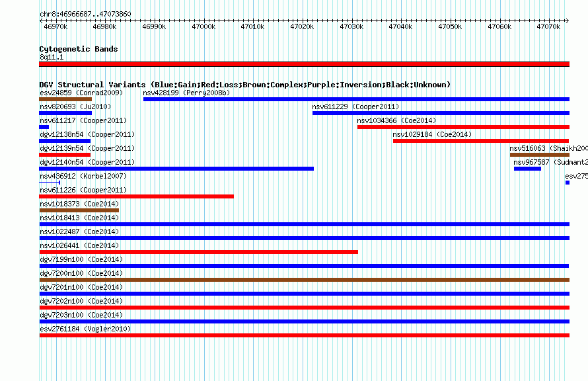This screenshot has height=381, width=588.
Task: Select the brown dgv7200n100 complex bar
Action: 304,280
